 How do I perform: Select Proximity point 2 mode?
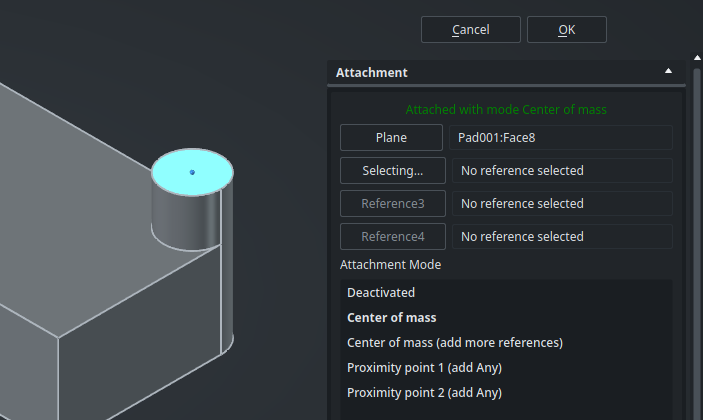(424, 393)
